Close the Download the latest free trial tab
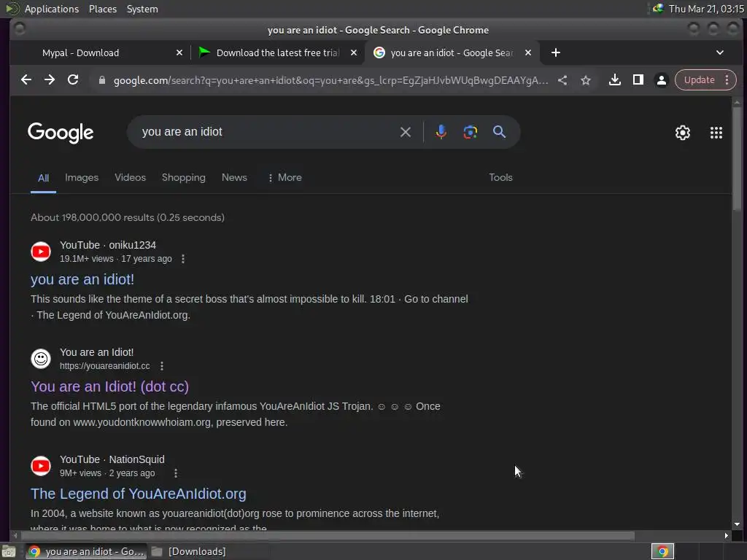Image resolution: width=747 pixels, height=560 pixels. click(x=354, y=52)
